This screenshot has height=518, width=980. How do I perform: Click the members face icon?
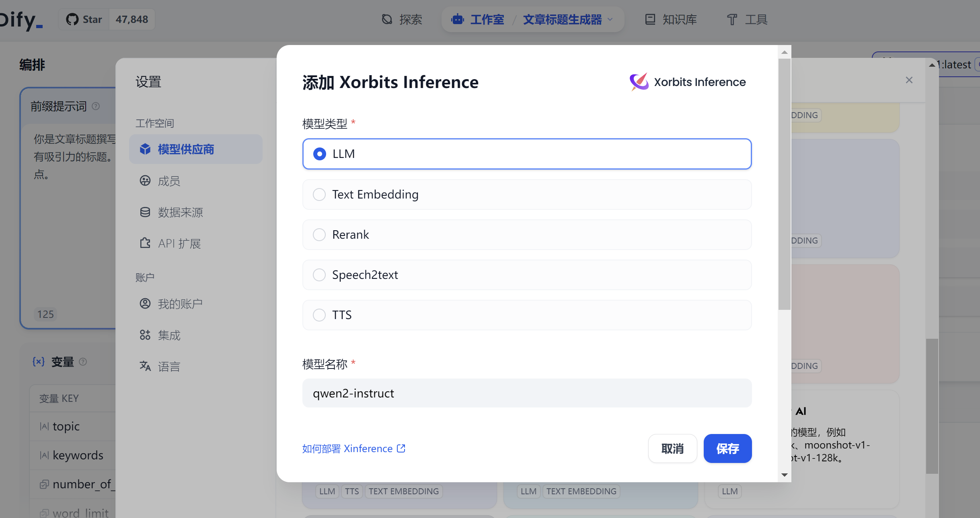click(145, 181)
